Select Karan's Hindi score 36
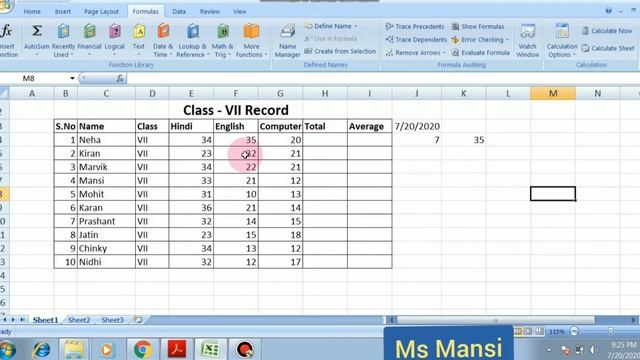The height and width of the screenshot is (360, 640). click(x=191, y=208)
